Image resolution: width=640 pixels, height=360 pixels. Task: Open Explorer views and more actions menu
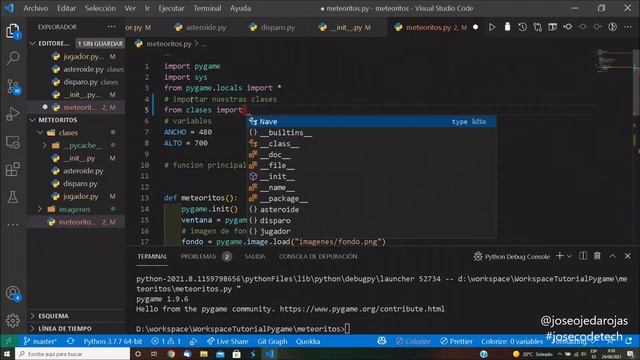[x=111, y=27]
